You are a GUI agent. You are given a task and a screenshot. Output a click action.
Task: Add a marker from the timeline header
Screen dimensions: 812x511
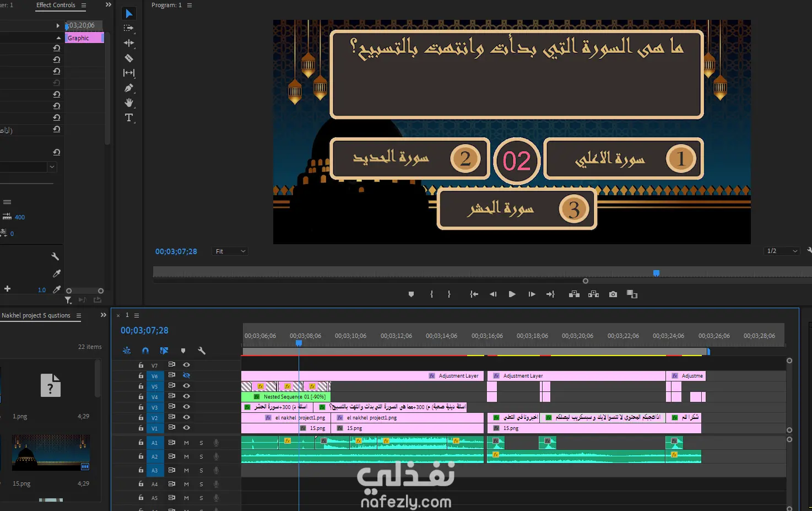coord(183,351)
